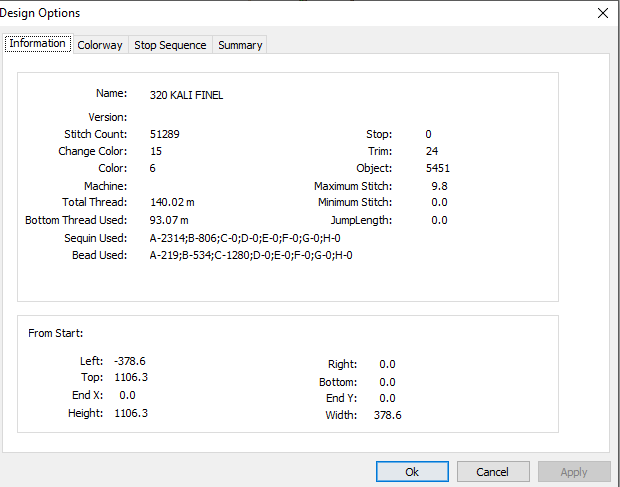
Task: Open the Summary tab
Action: pyautogui.click(x=240, y=45)
